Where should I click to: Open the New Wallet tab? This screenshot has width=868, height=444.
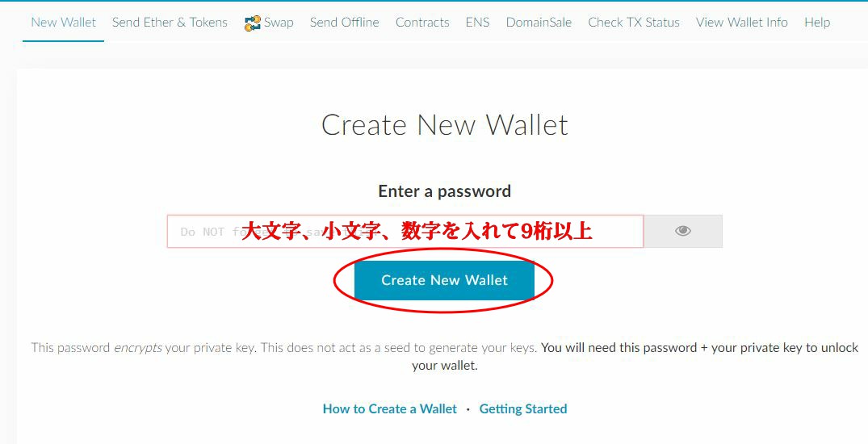[63, 23]
